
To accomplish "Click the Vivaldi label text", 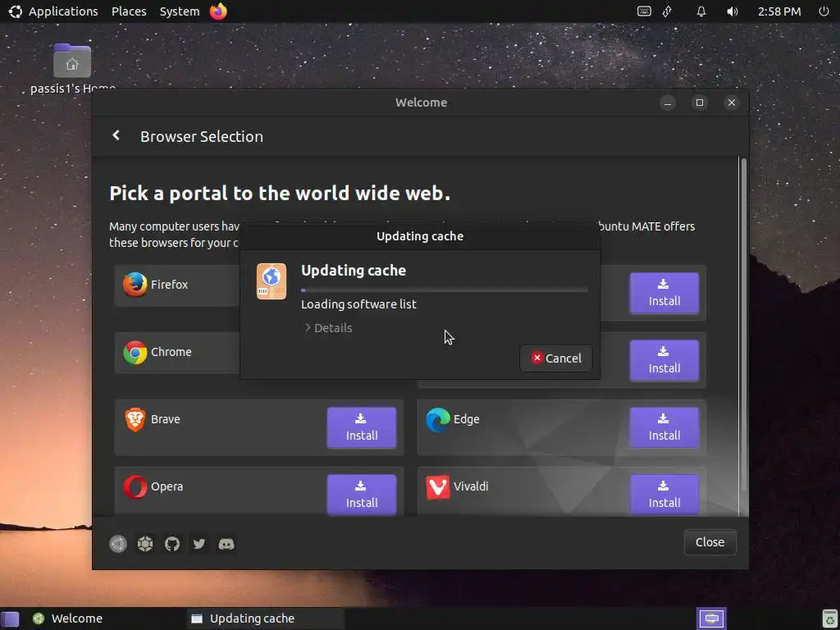I will [471, 486].
